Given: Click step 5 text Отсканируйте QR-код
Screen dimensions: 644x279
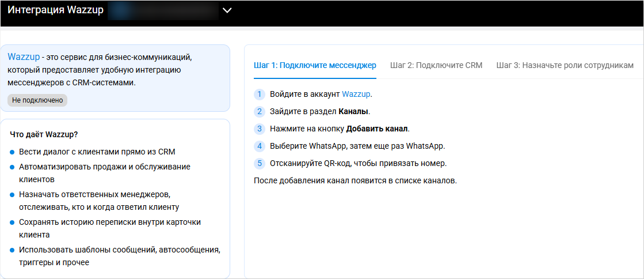Looking at the screenshot, I should point(358,163).
